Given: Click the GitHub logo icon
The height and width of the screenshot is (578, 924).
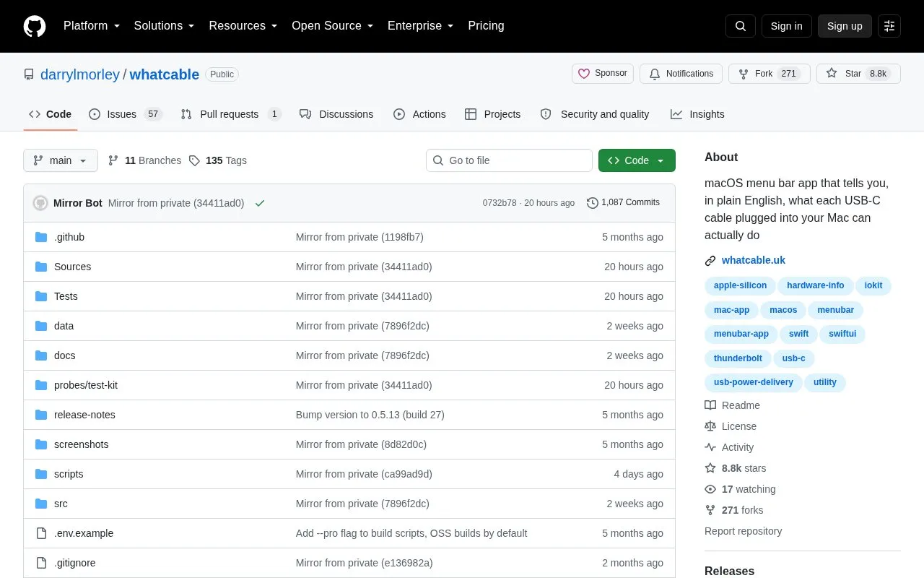Looking at the screenshot, I should tap(35, 26).
